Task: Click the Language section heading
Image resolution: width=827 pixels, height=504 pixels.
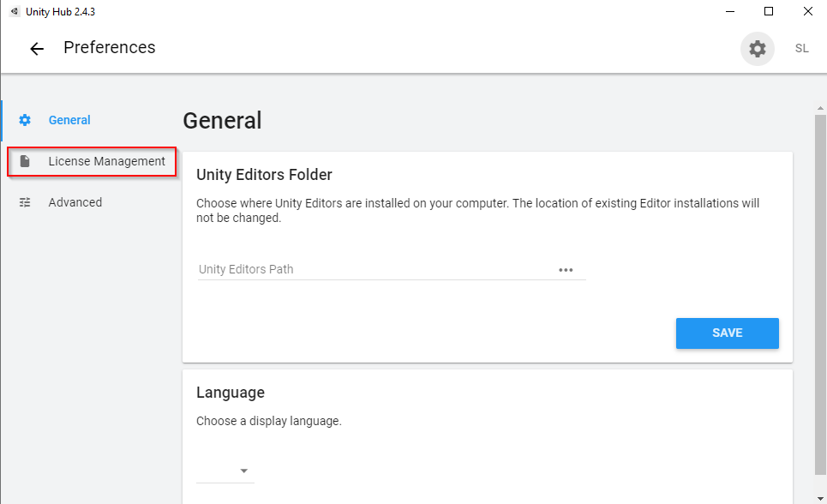Action: pos(231,393)
